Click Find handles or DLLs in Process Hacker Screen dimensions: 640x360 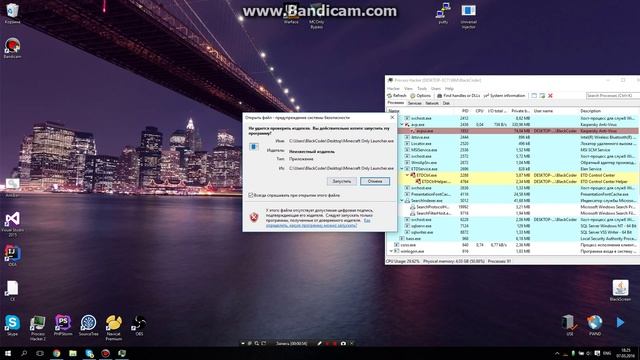coord(458,96)
